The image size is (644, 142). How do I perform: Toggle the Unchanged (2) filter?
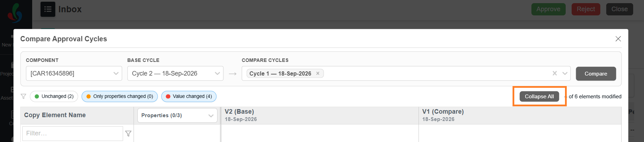pos(54,97)
